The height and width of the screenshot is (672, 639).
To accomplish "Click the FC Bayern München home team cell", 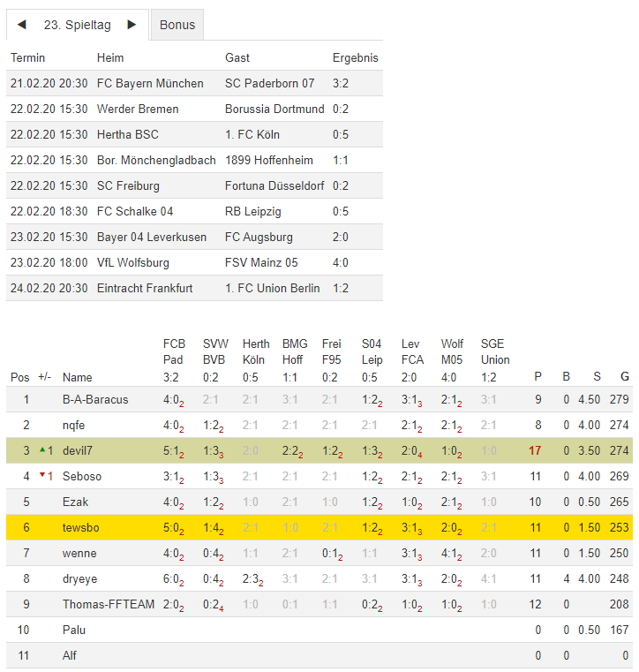I will coord(150,83).
